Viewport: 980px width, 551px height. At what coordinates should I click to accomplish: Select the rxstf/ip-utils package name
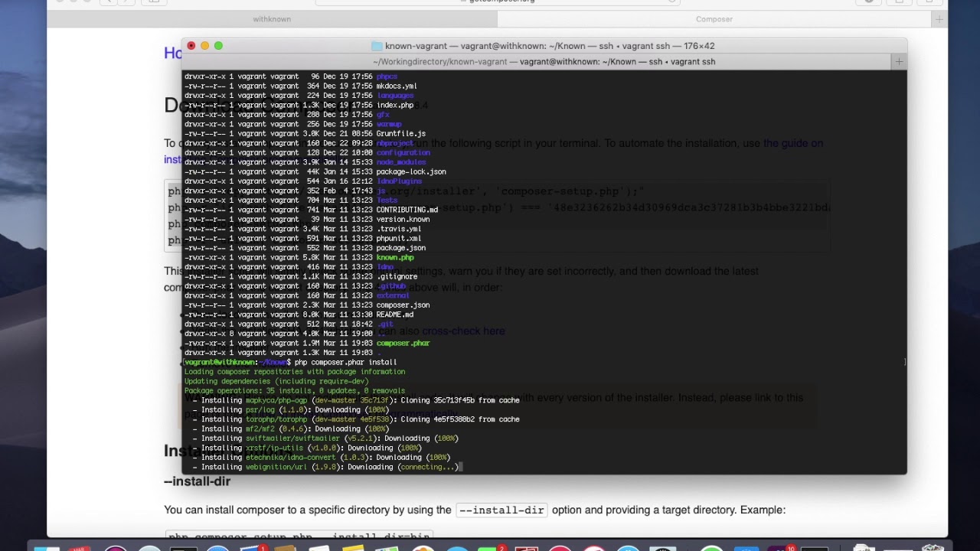pos(274,448)
